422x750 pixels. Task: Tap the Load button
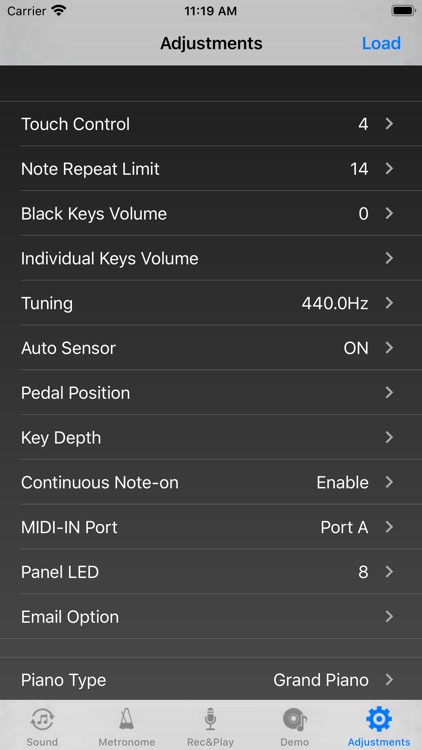click(x=381, y=43)
